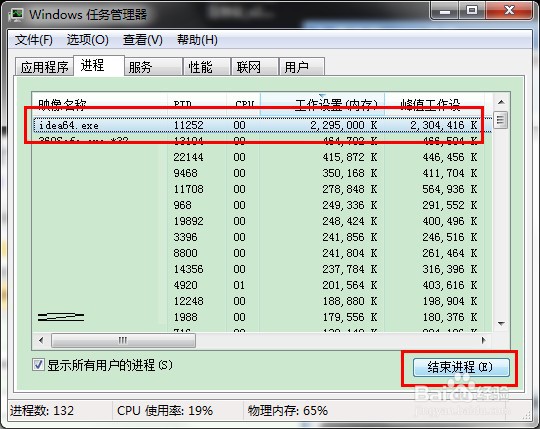Switch to the 联网 tab

(x=255, y=67)
